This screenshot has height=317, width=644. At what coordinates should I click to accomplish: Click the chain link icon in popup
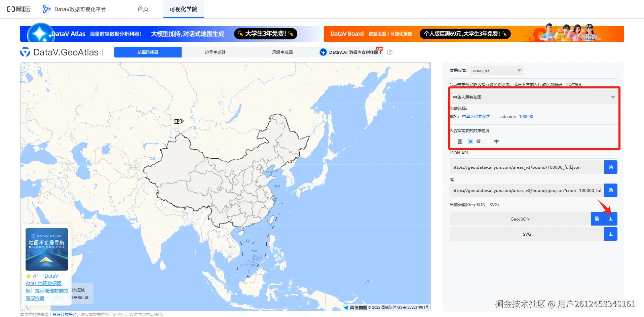point(35,276)
